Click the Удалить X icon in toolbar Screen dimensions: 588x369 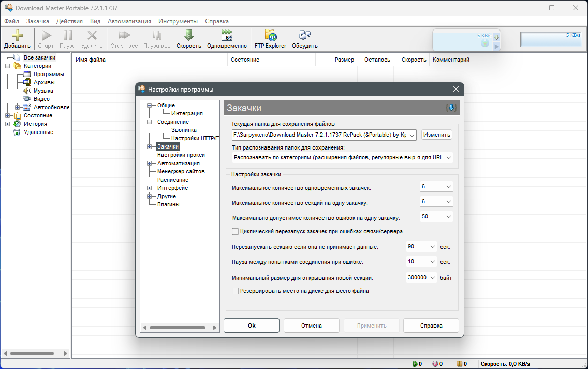point(92,35)
